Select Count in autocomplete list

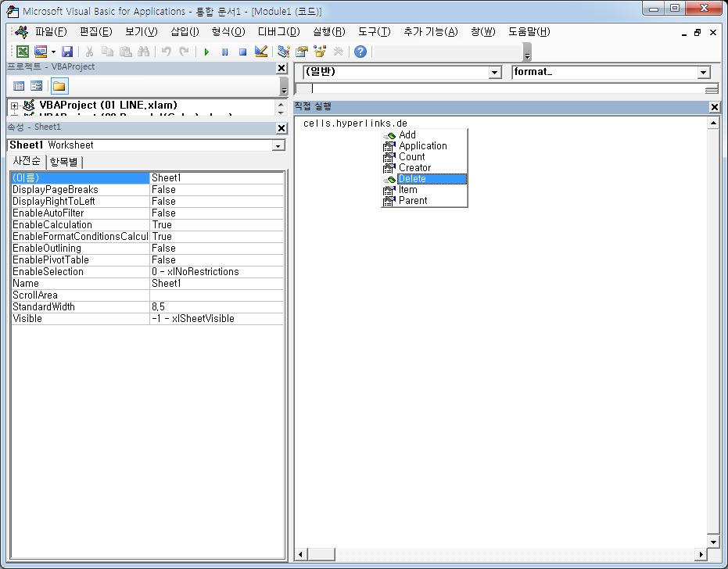[424, 157]
